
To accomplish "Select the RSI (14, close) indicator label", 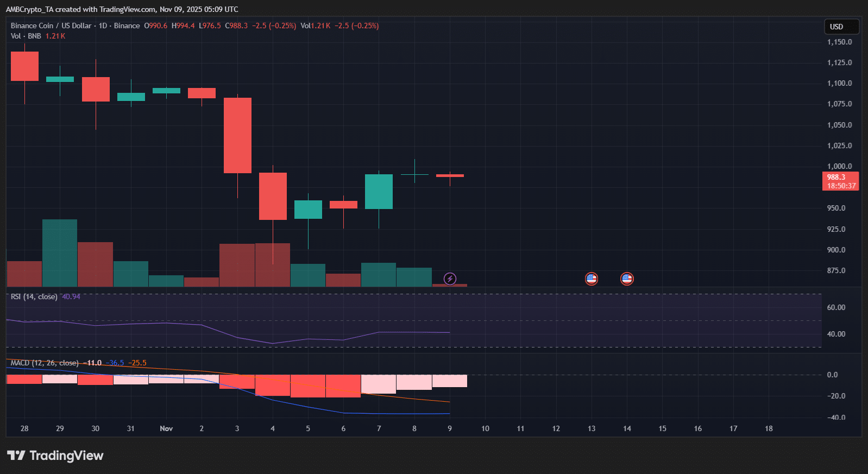I will click(x=34, y=296).
